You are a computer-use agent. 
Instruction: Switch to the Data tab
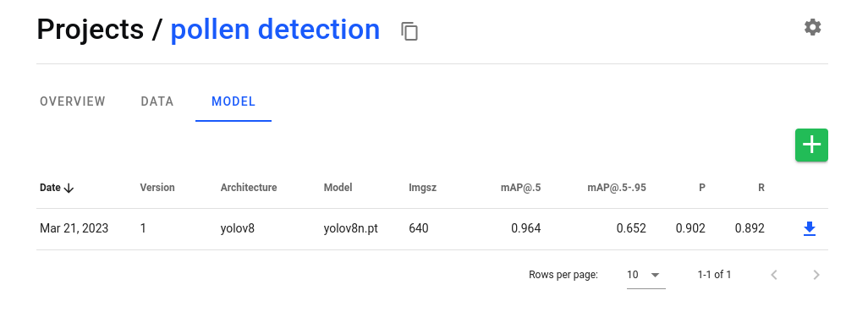tap(157, 101)
